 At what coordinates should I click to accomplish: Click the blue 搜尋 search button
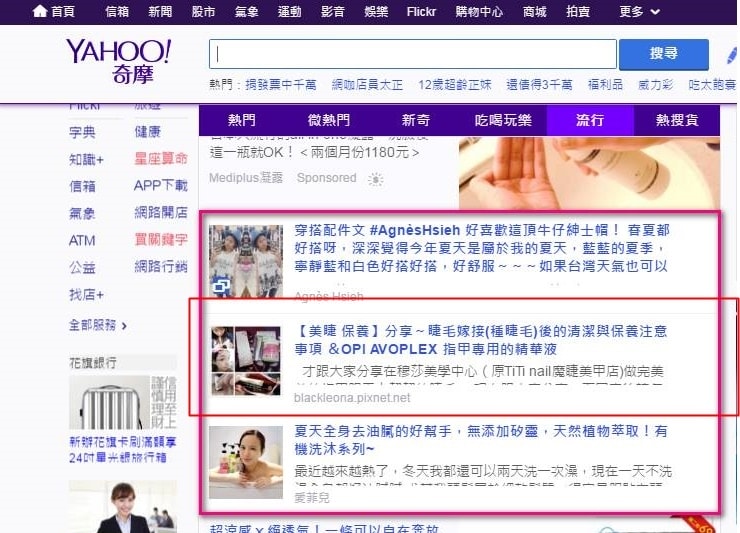coord(663,54)
